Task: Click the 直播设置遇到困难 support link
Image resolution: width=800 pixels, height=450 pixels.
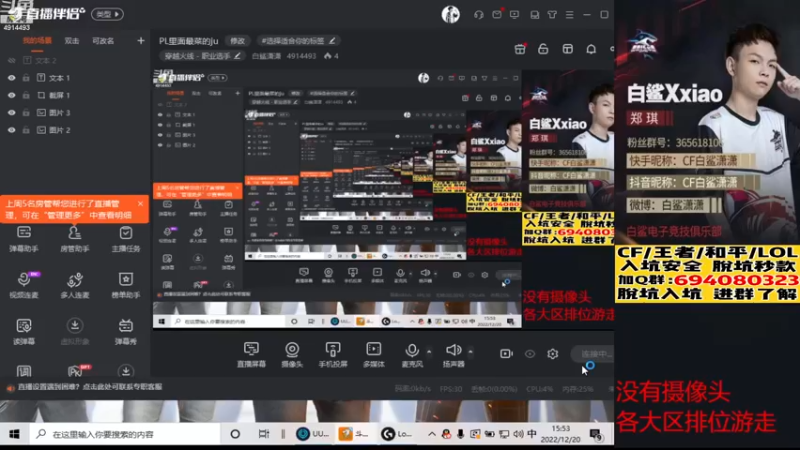Action: coord(90,387)
